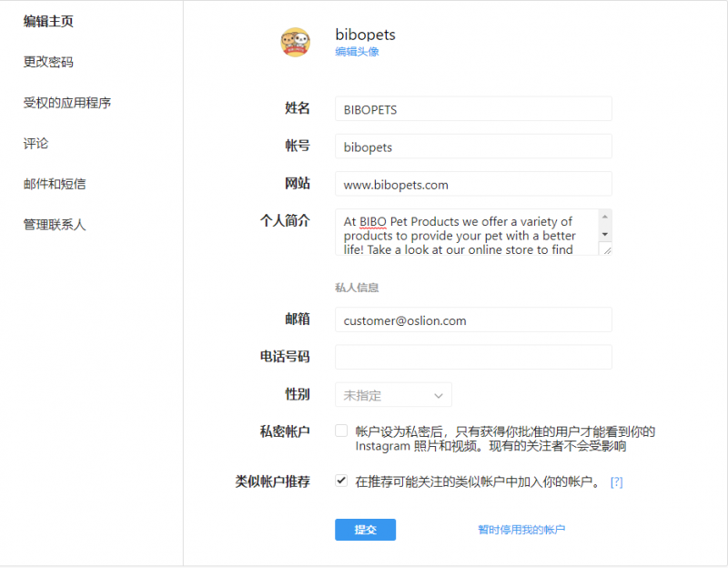Open the 编辑主页 menu item

click(x=48, y=22)
